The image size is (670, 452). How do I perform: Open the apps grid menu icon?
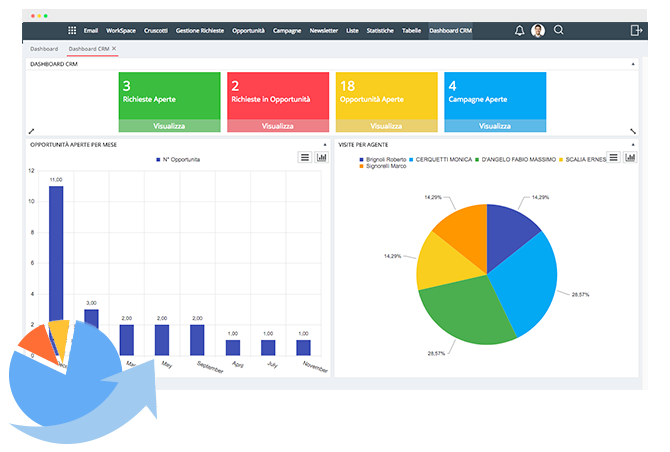72,30
